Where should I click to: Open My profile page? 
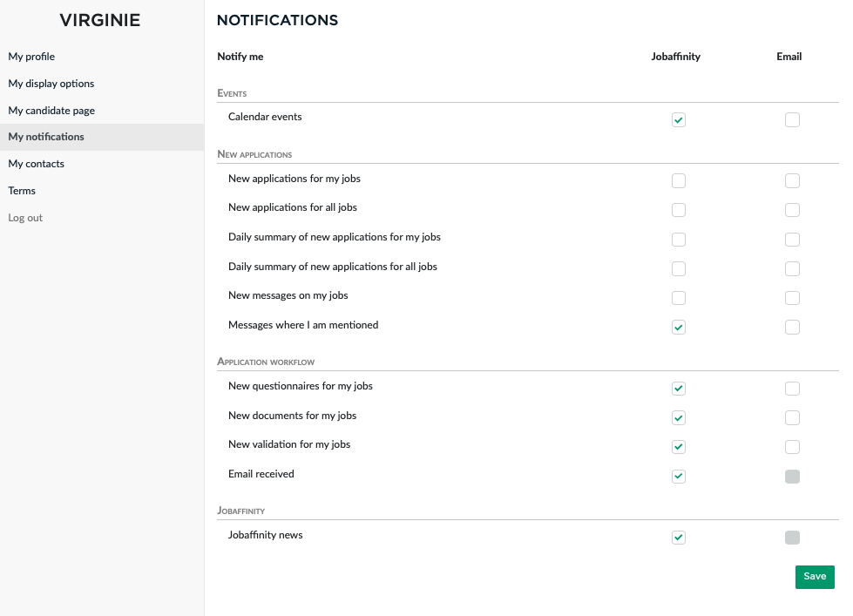(x=31, y=57)
